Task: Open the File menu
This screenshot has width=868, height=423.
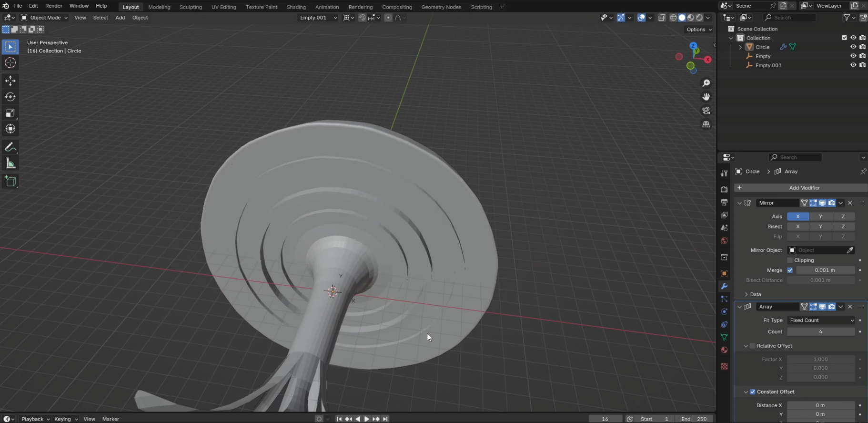Action: 18,6
